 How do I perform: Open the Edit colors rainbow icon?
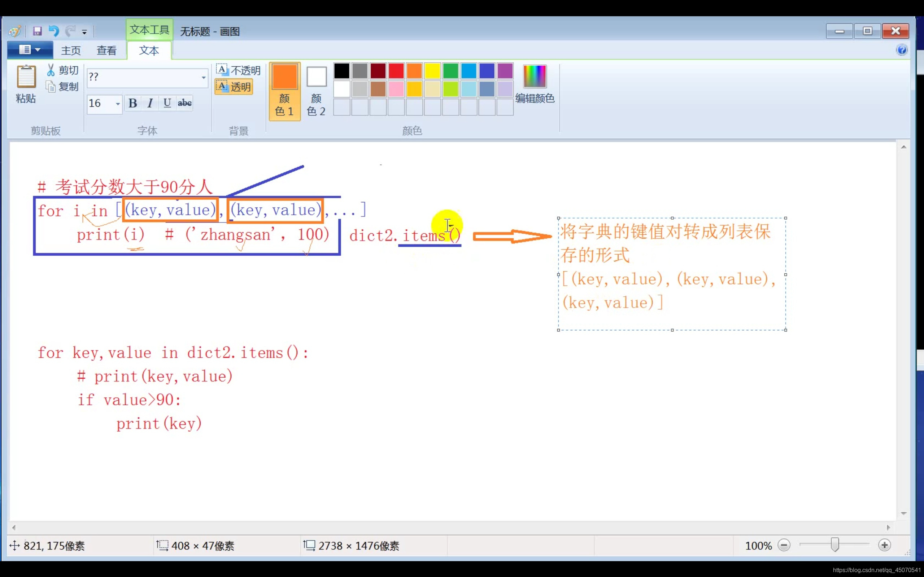tap(534, 76)
